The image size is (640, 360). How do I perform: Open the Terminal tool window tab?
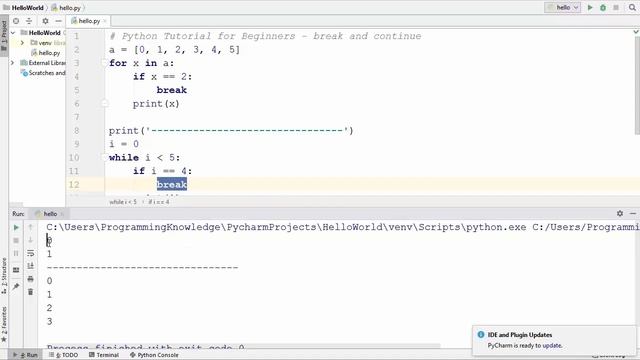(104, 355)
